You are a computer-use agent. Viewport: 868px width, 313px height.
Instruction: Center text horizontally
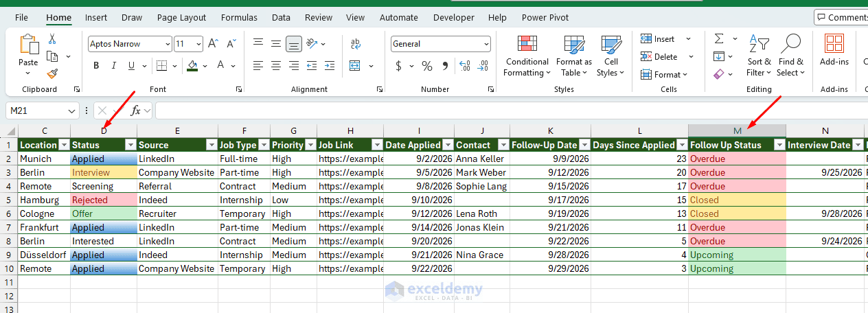[x=276, y=66]
